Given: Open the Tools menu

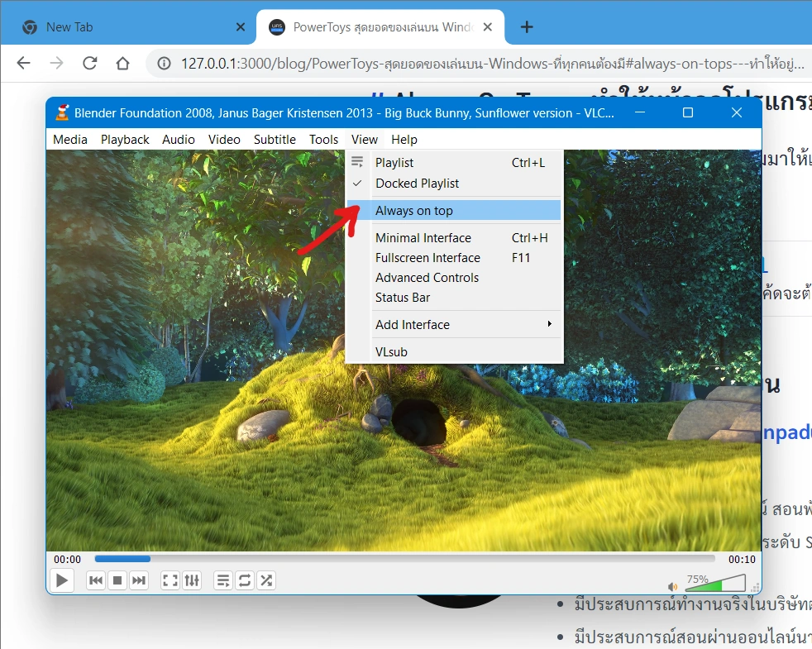Looking at the screenshot, I should 323,140.
